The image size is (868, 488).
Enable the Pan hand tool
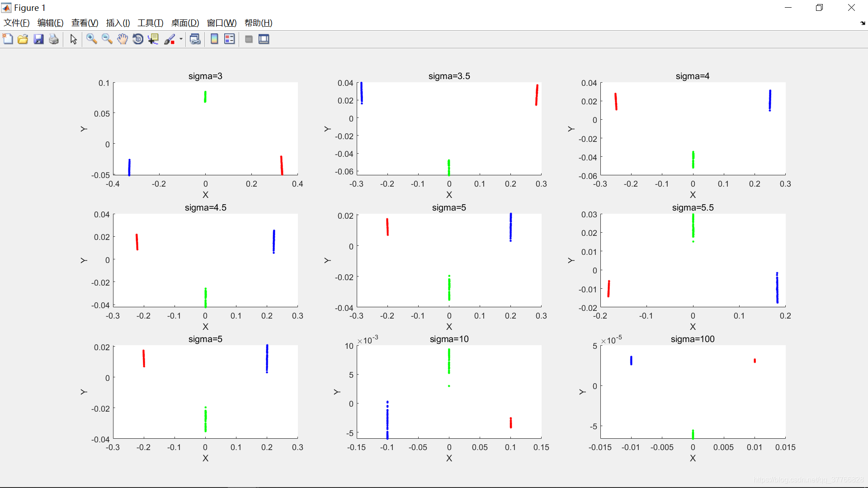click(123, 39)
